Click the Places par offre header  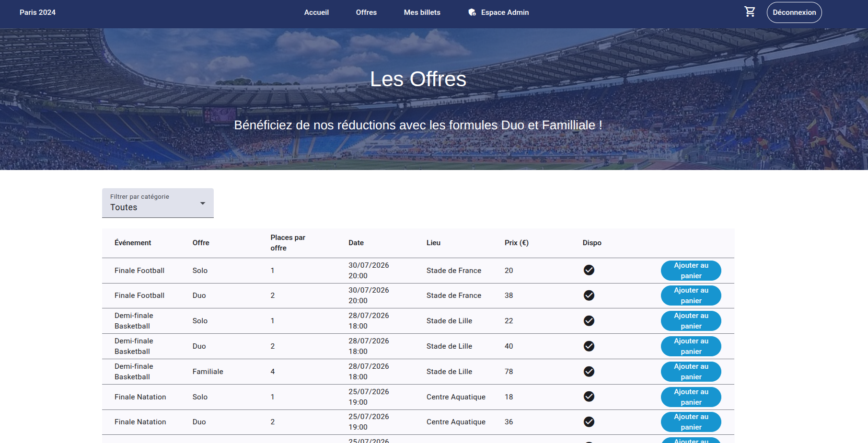pos(288,243)
